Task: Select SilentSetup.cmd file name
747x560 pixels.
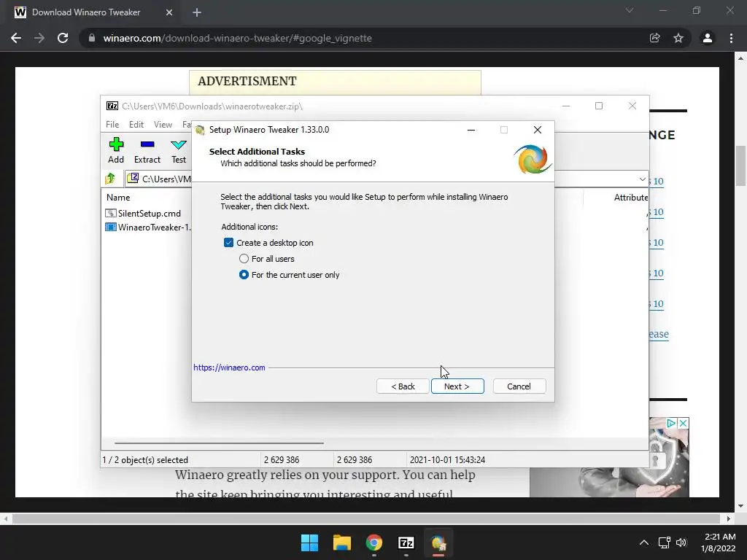Action: [150, 214]
